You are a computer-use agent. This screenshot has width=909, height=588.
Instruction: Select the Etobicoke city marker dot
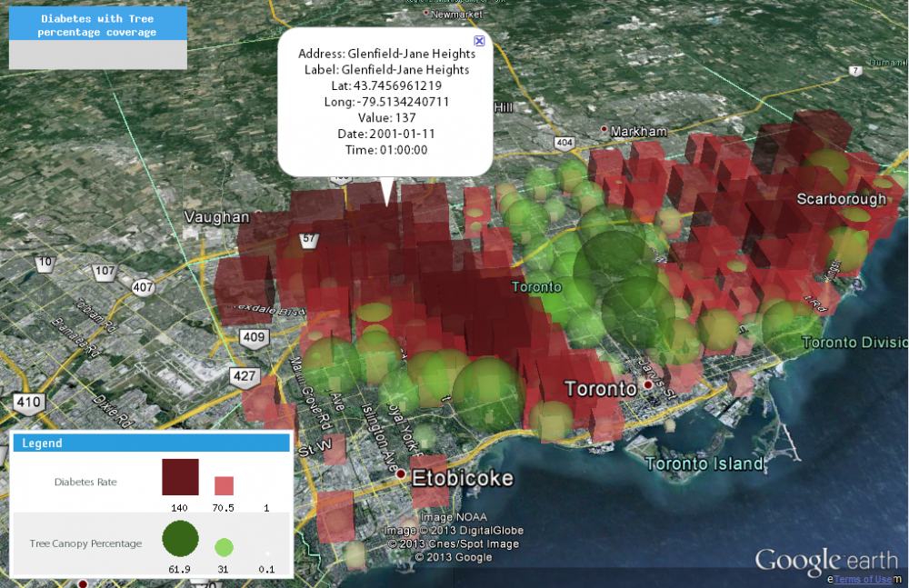(400, 474)
